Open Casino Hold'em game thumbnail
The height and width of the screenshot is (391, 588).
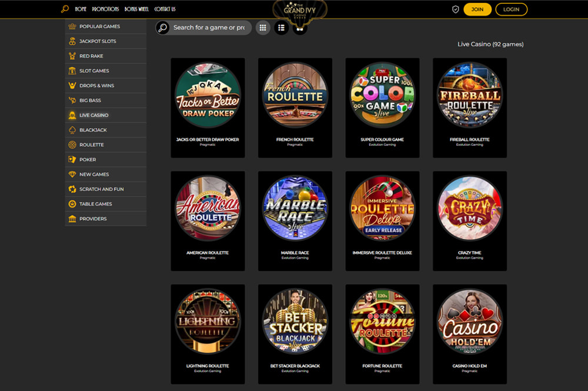pos(470,322)
